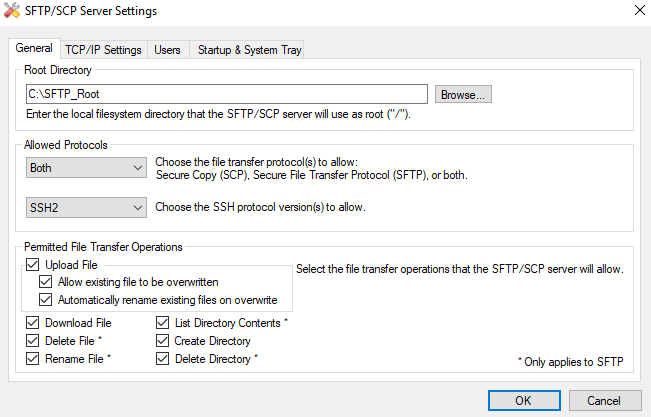651x417 pixels.
Task: Click the Root Directory path field
Action: coord(227,95)
